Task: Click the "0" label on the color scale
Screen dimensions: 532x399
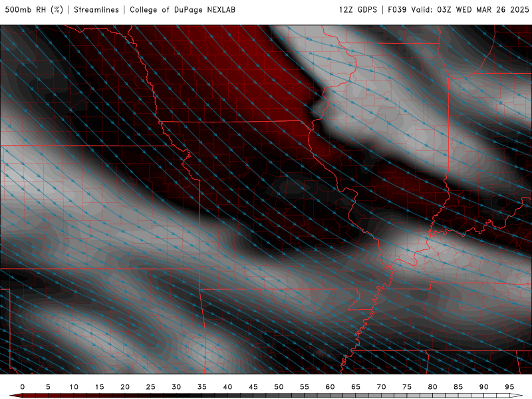Action: pos(23,387)
